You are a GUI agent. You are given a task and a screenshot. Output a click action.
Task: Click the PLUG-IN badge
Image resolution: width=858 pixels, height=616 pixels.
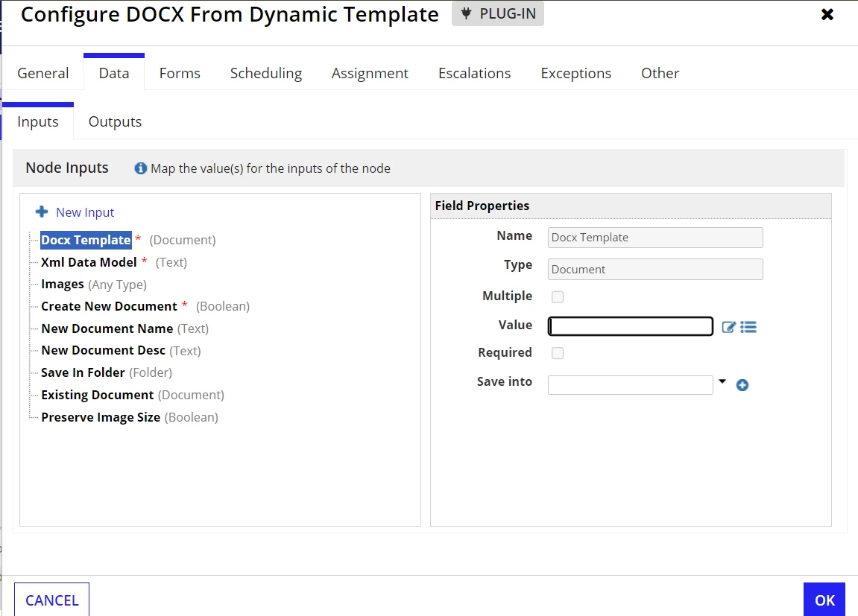[x=498, y=13]
